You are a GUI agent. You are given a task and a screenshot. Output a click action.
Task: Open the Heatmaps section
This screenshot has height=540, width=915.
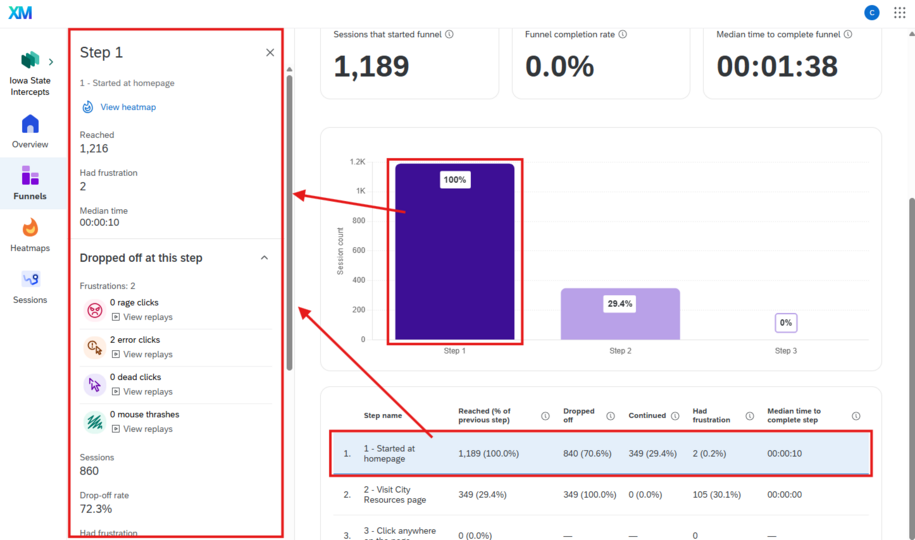pos(30,235)
